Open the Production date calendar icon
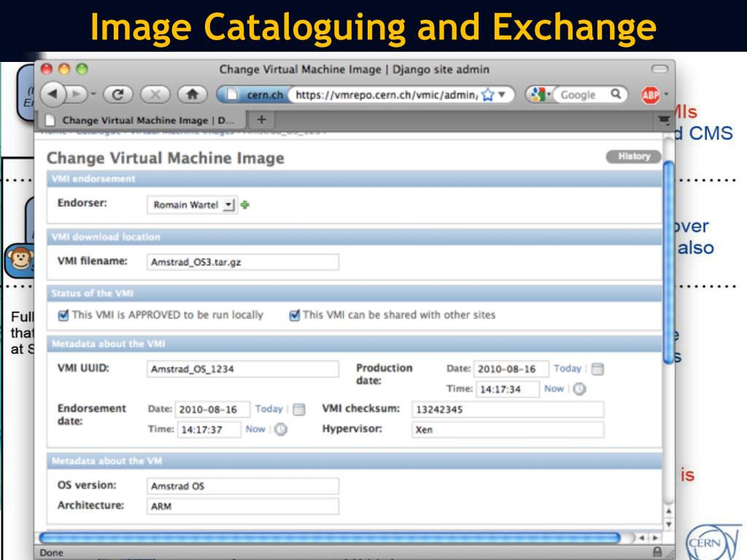The width and height of the screenshot is (747, 560). pos(597,369)
